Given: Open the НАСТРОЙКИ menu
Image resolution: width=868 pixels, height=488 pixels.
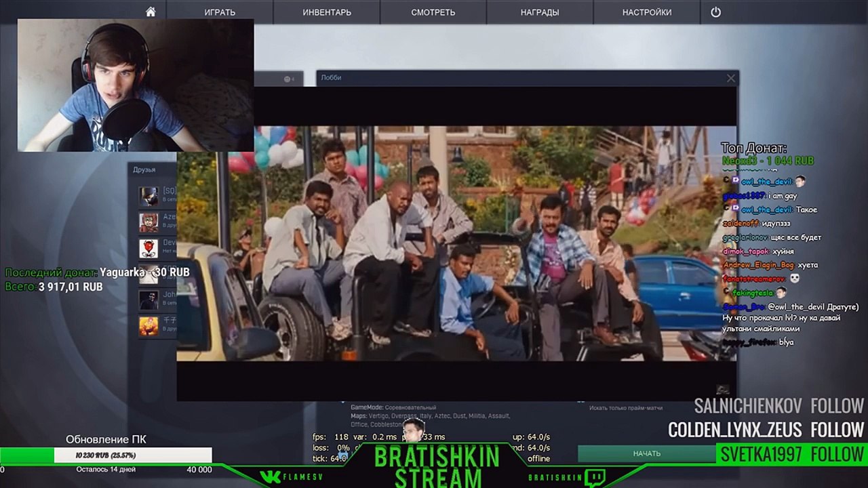Looking at the screenshot, I should click(647, 12).
